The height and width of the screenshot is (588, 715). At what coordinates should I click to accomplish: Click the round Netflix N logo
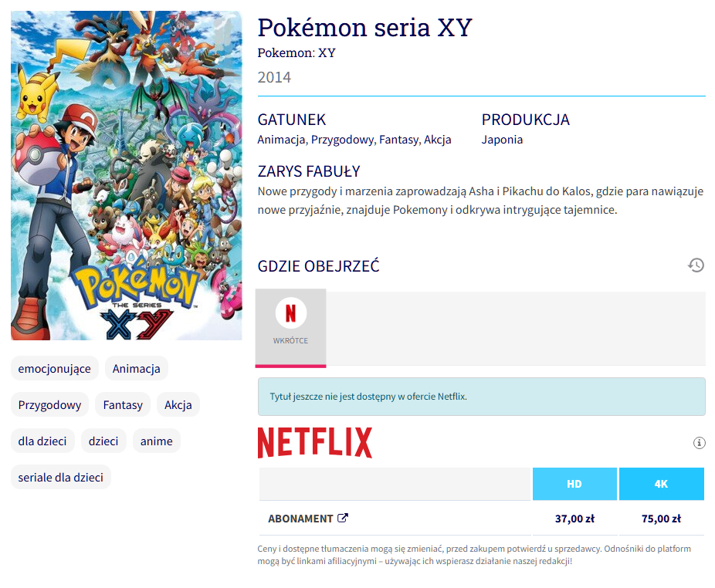pyautogui.click(x=290, y=313)
